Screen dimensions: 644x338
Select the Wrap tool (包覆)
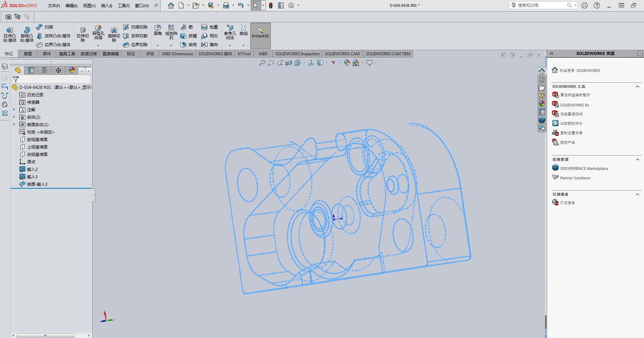coord(209,27)
